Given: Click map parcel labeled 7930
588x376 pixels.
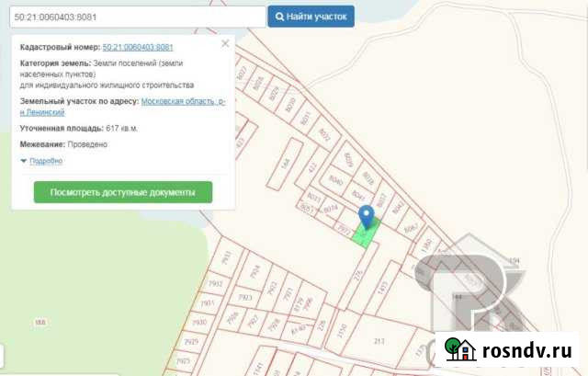Looking at the screenshot, I should (x=200, y=324).
